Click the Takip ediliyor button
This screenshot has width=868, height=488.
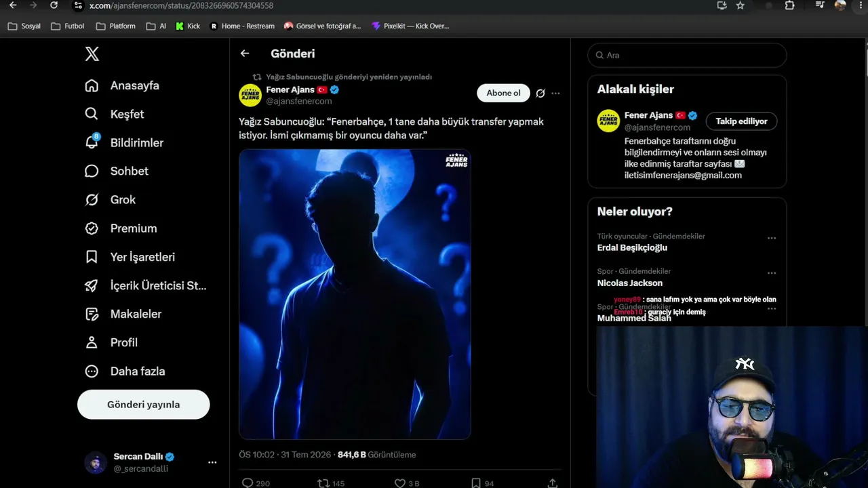[x=741, y=121]
